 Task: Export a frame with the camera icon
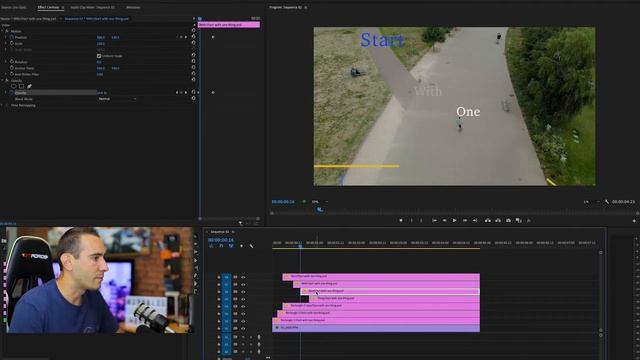click(x=508, y=220)
